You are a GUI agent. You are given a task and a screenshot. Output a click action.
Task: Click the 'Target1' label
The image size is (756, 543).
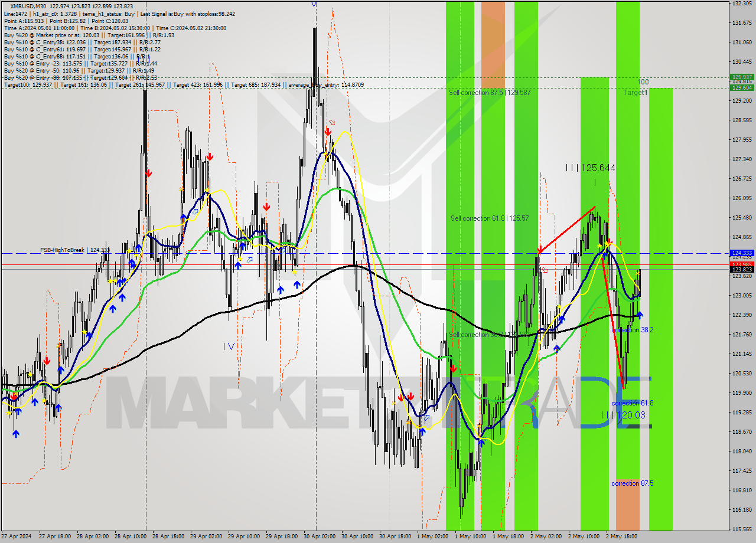pyautogui.click(x=636, y=93)
